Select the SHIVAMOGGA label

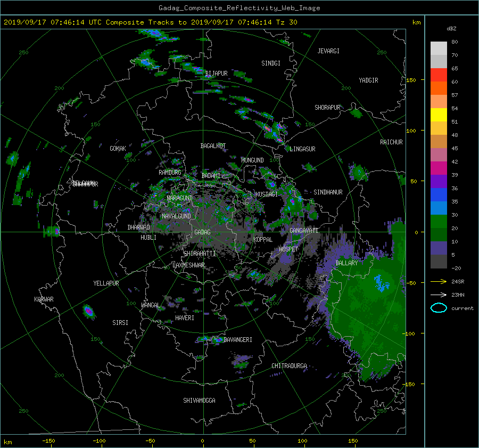[x=199, y=401]
